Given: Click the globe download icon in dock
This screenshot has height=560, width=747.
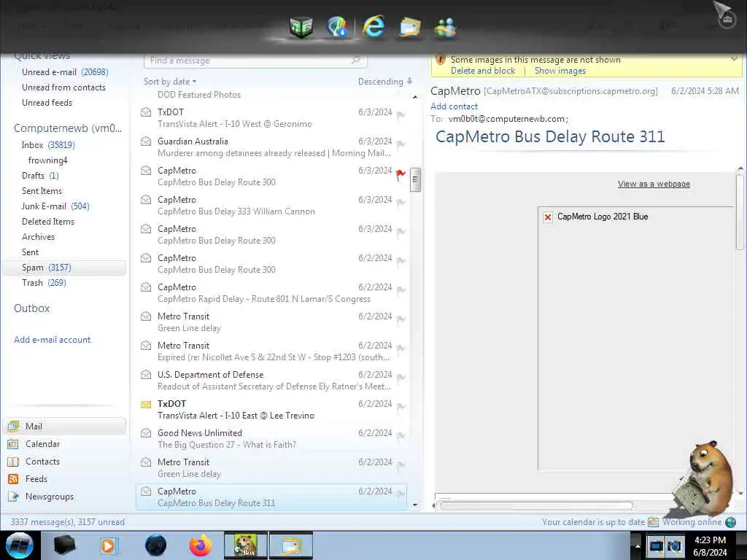Looking at the screenshot, I should [x=337, y=27].
